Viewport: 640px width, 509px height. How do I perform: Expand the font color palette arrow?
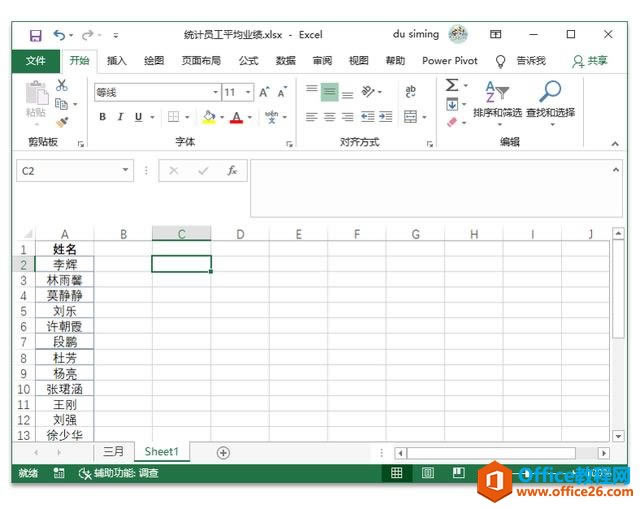point(250,118)
